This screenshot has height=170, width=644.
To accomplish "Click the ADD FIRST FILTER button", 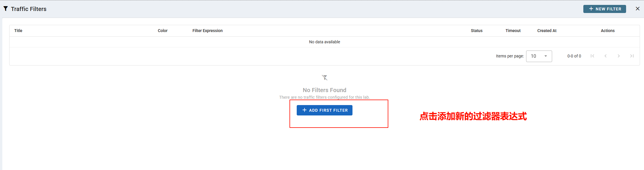I will click(324, 110).
